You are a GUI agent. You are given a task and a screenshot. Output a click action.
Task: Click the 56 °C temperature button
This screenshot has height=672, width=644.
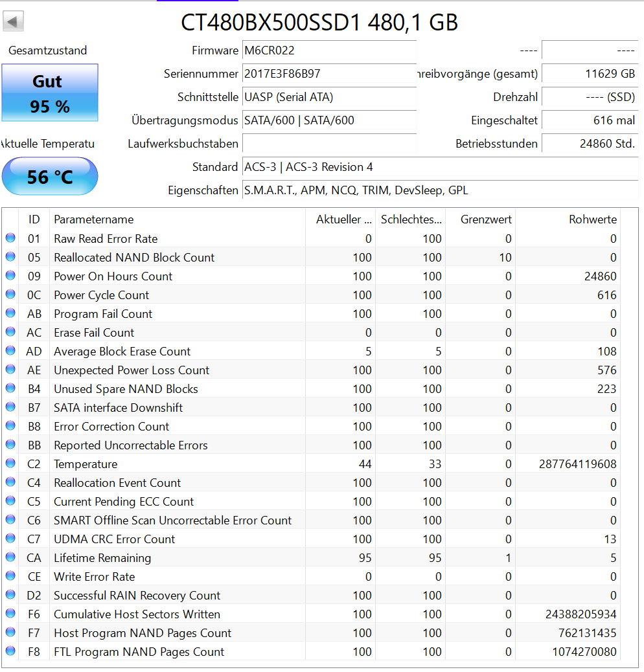pyautogui.click(x=50, y=176)
